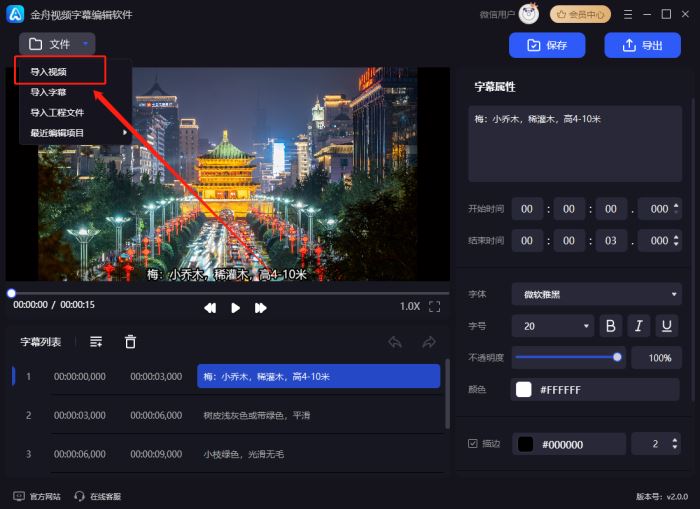Click the video preview frame
The image size is (700, 509).
[x=228, y=174]
